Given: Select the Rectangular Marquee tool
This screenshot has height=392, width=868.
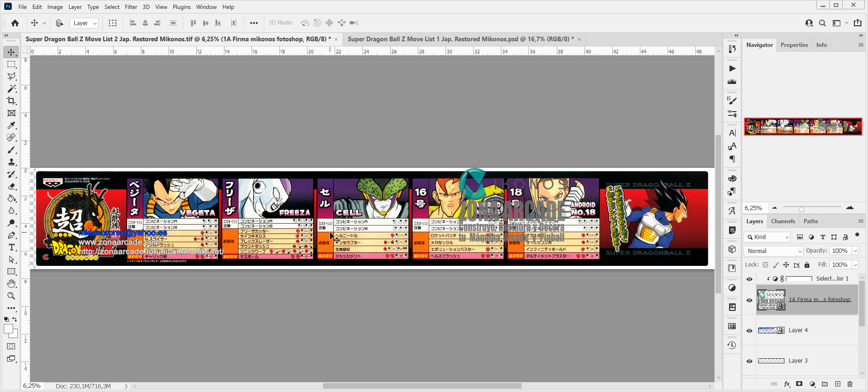Looking at the screenshot, I should pyautogui.click(x=11, y=64).
